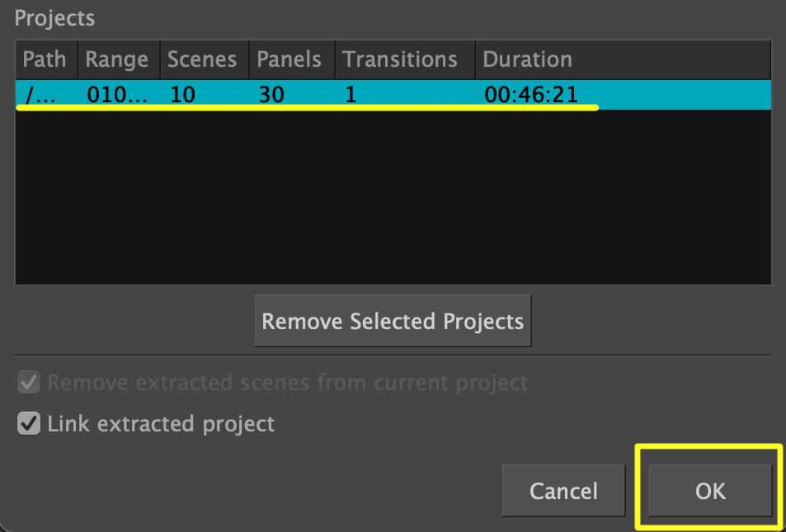
Task: Click the Panels column header
Action: [291, 60]
